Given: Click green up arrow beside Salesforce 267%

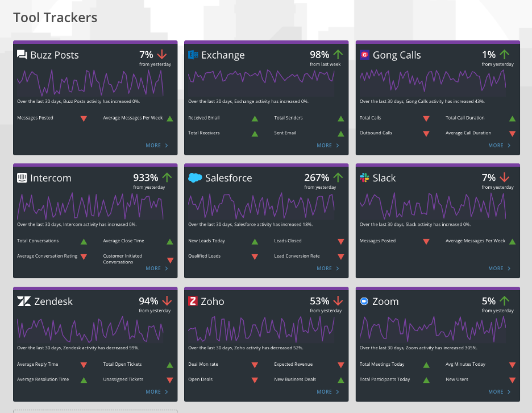Looking at the screenshot, I should click(338, 177).
